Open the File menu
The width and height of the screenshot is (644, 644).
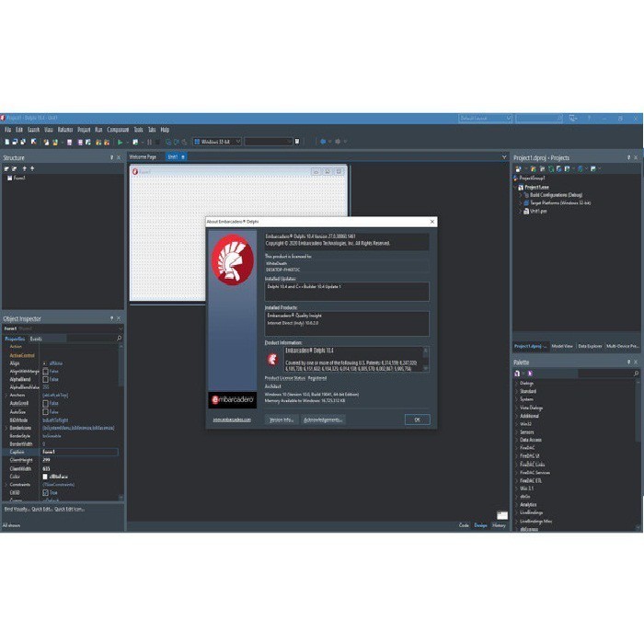pos(7,130)
